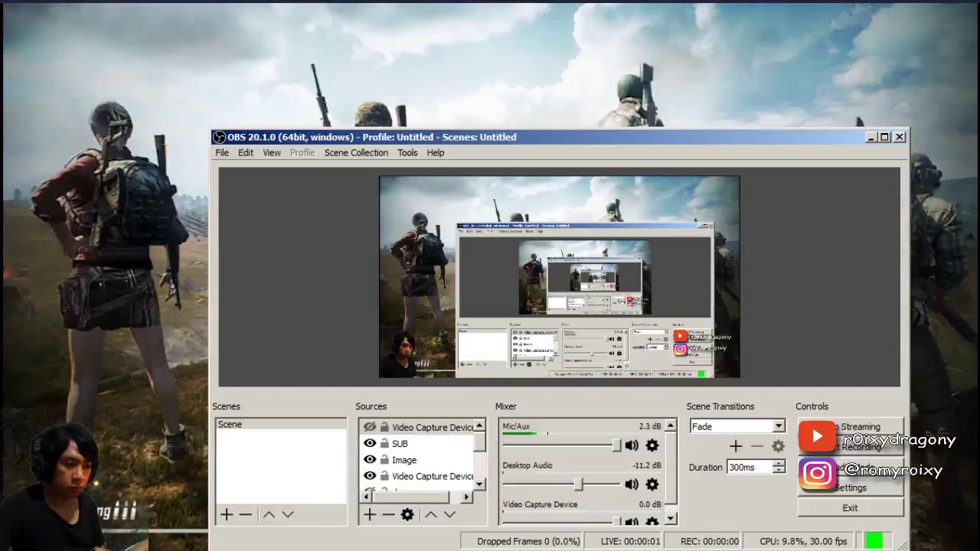Open the Scene Collection menu

click(x=356, y=152)
